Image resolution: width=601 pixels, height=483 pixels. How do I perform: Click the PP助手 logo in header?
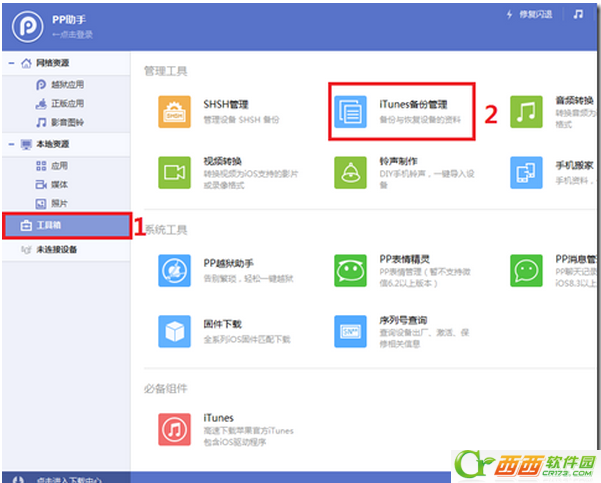27,26
